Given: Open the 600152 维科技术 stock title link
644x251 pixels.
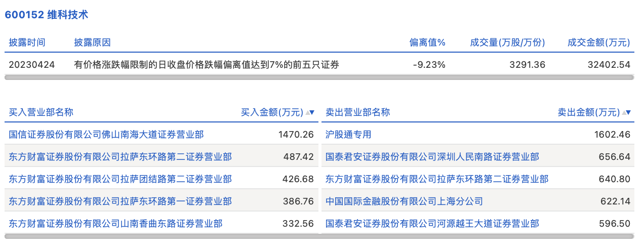Looking at the screenshot, I should click(x=47, y=15).
